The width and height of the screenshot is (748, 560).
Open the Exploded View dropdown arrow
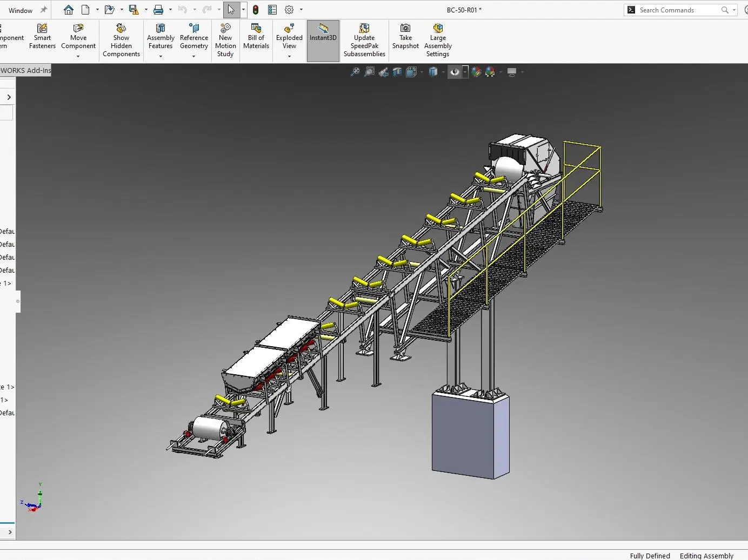coord(289,56)
